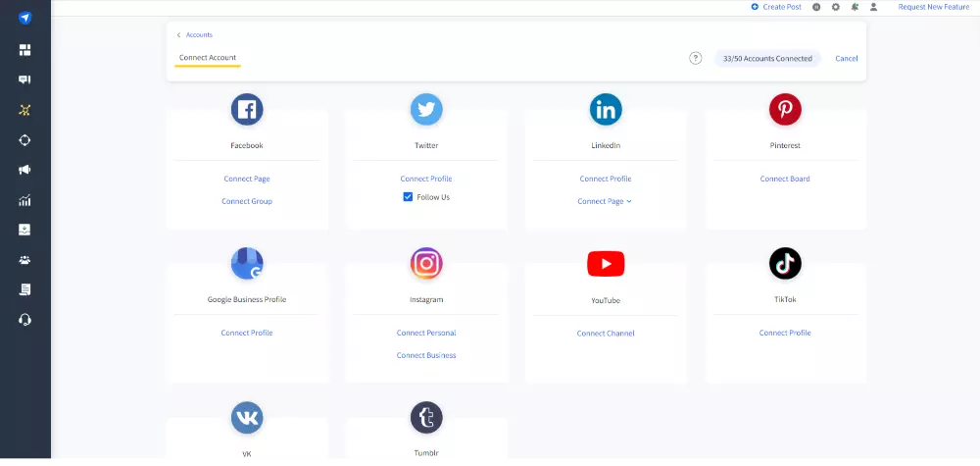The height and width of the screenshot is (466, 980).
Task: Click the LinkedIn logo icon
Action: pyautogui.click(x=606, y=110)
